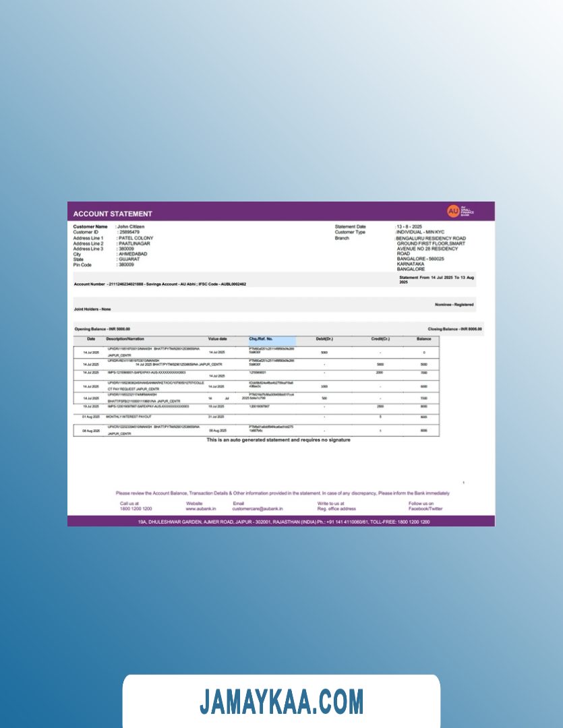Click the Debit(Dr.) column header

point(324,339)
